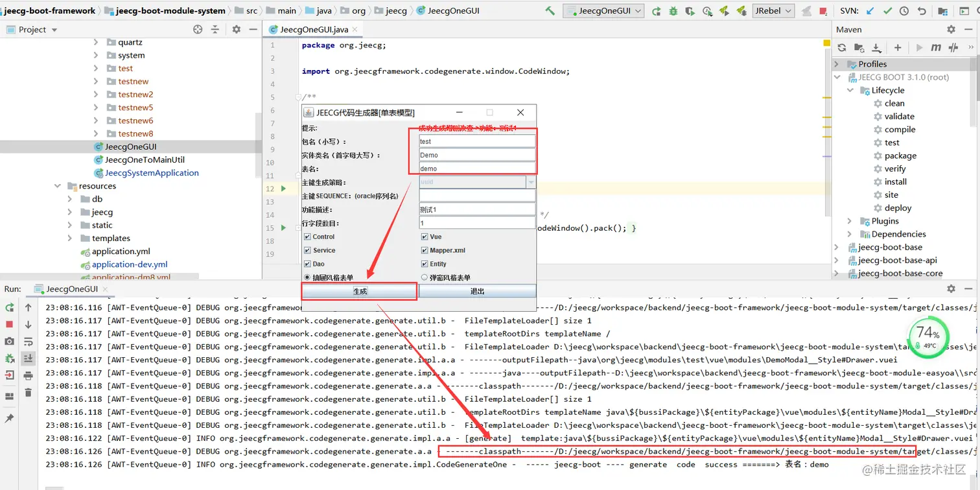Open Maven panel settings gear
This screenshot has height=490, width=980.
click(951, 29)
